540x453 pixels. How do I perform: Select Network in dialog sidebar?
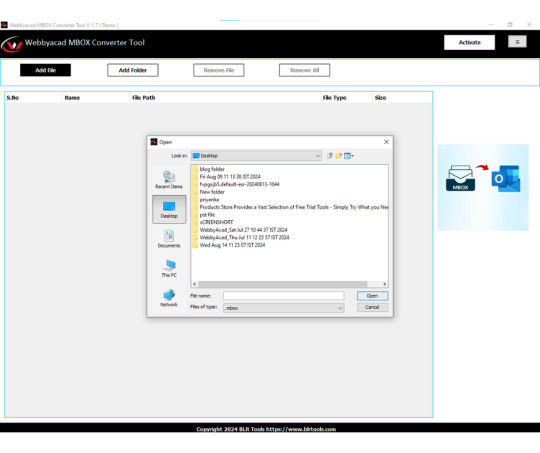(169, 298)
